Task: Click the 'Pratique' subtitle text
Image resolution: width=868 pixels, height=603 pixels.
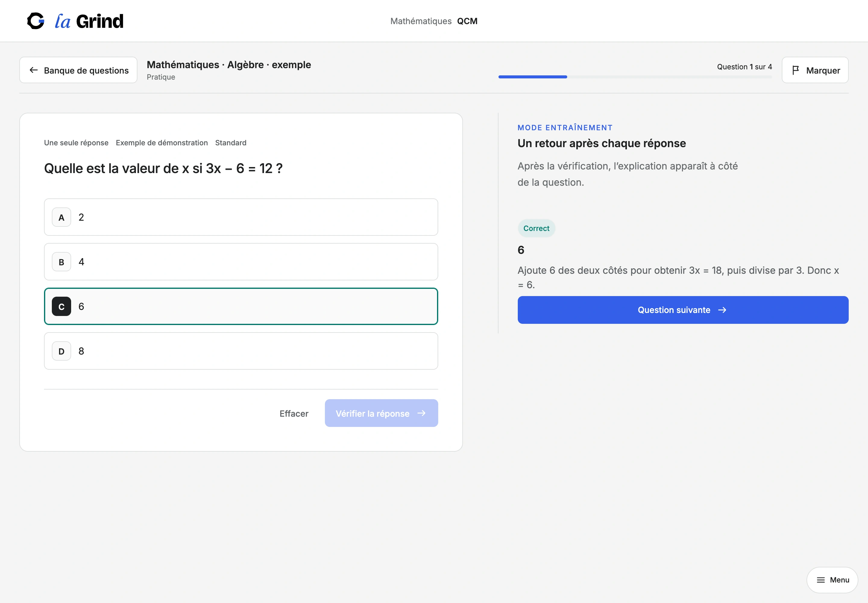Action: (x=161, y=77)
